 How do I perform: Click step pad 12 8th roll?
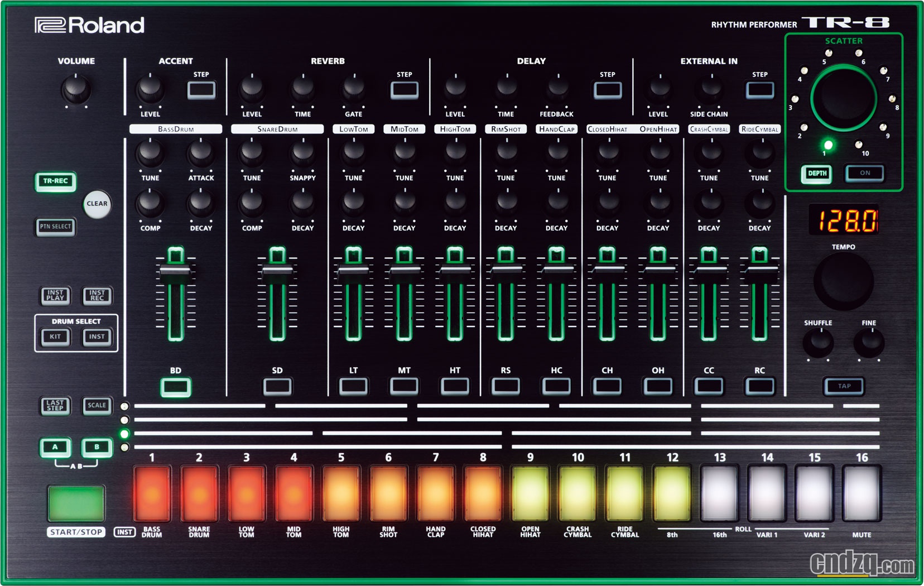tap(672, 494)
